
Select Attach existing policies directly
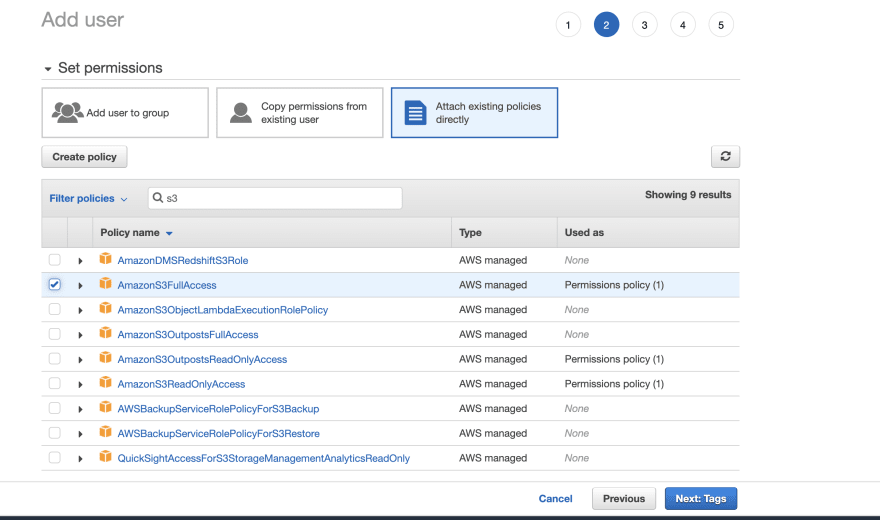(474, 112)
